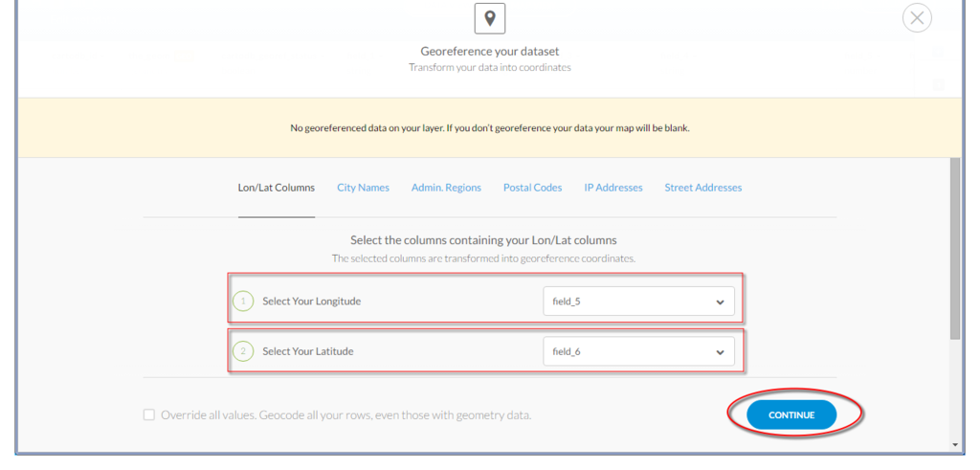
Task: Click 'Transform your data into coordinates' subtitle
Action: (x=490, y=68)
